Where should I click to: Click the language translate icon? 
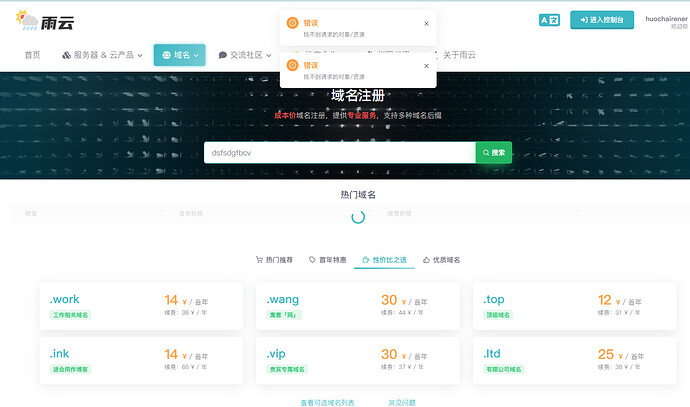click(549, 20)
